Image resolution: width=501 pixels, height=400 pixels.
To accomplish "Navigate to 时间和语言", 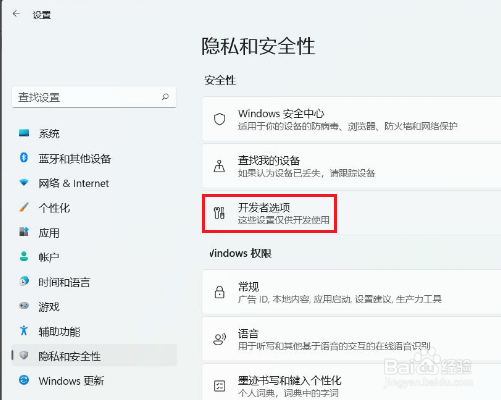I will point(94,282).
